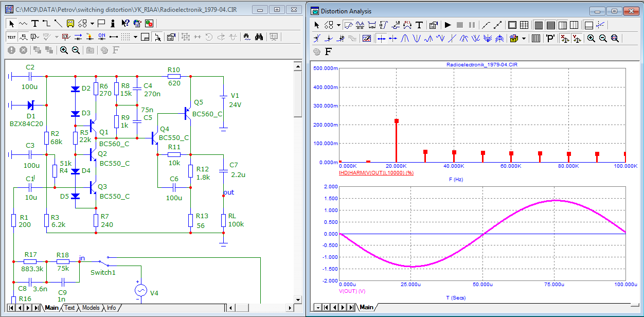This screenshot has width=644, height=317.
Task: Toggle the Pin connections ON display button
Action: [102, 37]
